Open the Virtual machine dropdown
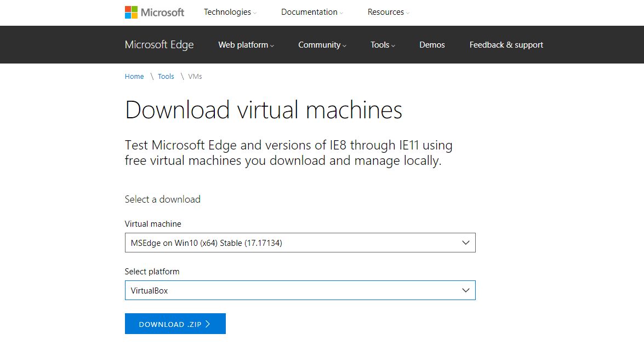This screenshot has width=644, height=345. (300, 243)
